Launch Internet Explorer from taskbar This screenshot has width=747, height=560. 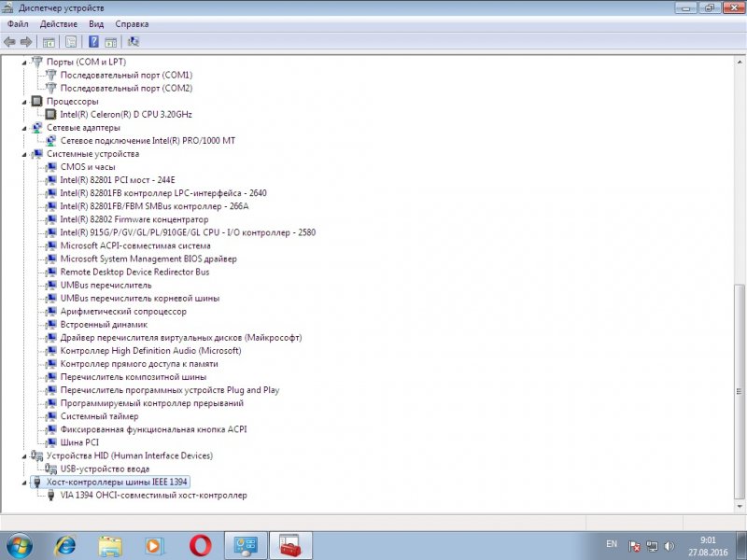[x=65, y=545]
